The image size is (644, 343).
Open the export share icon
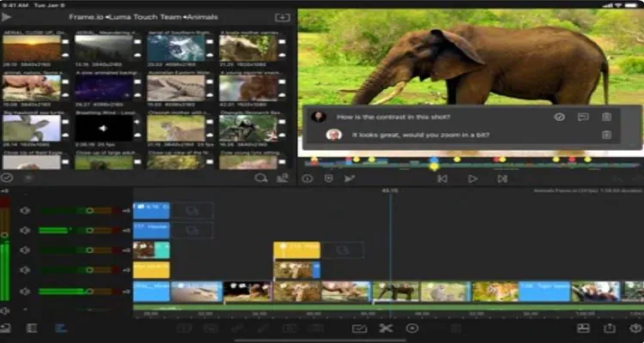(x=610, y=328)
